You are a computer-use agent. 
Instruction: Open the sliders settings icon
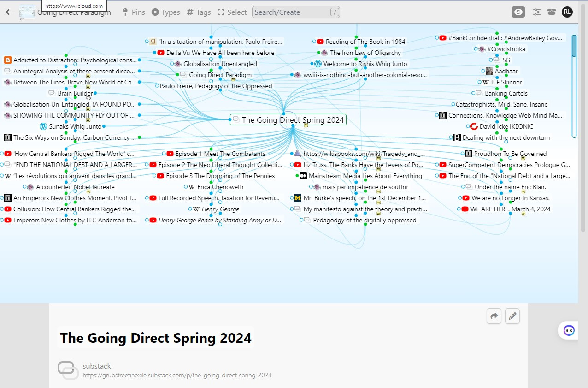click(537, 12)
